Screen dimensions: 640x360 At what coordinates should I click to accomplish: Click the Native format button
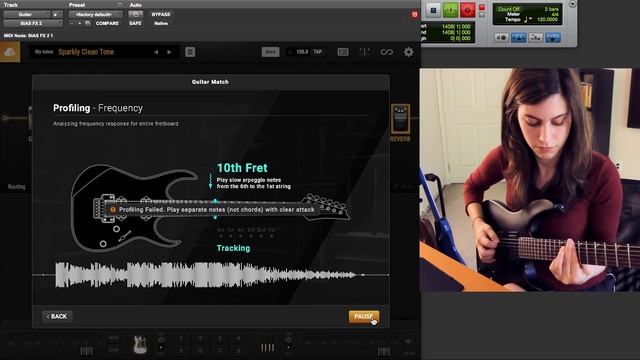pos(161,24)
